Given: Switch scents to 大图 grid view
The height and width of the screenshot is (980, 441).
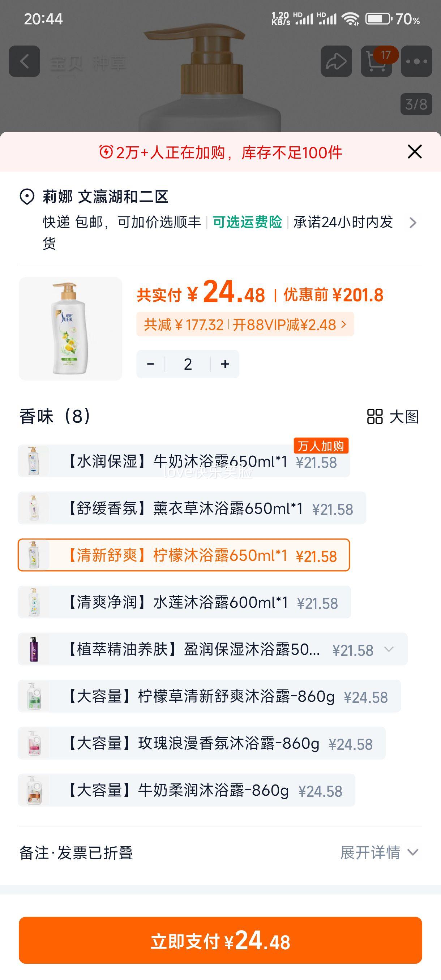Looking at the screenshot, I should 393,417.
